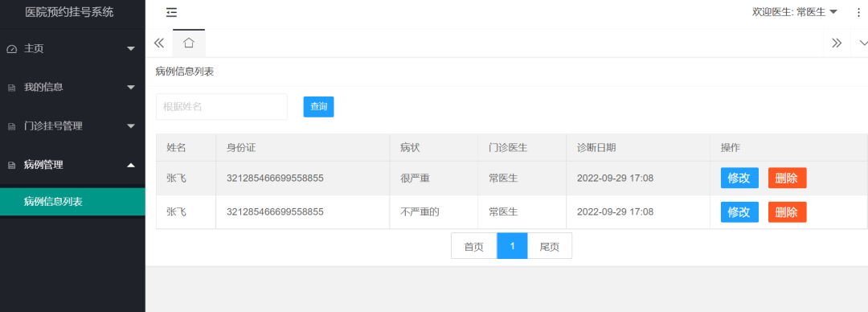
Task: Click 删除 for the 不严重的 row
Action: pyautogui.click(x=787, y=211)
